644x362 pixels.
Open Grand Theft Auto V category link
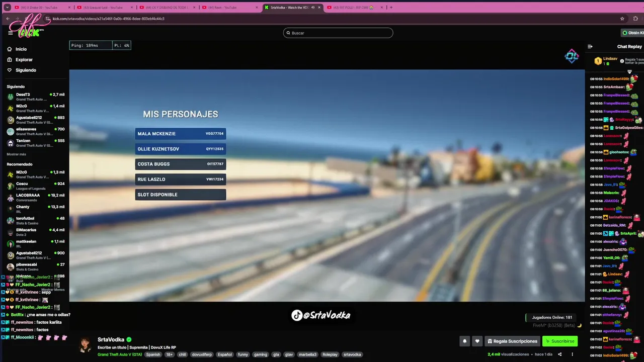click(x=120, y=354)
